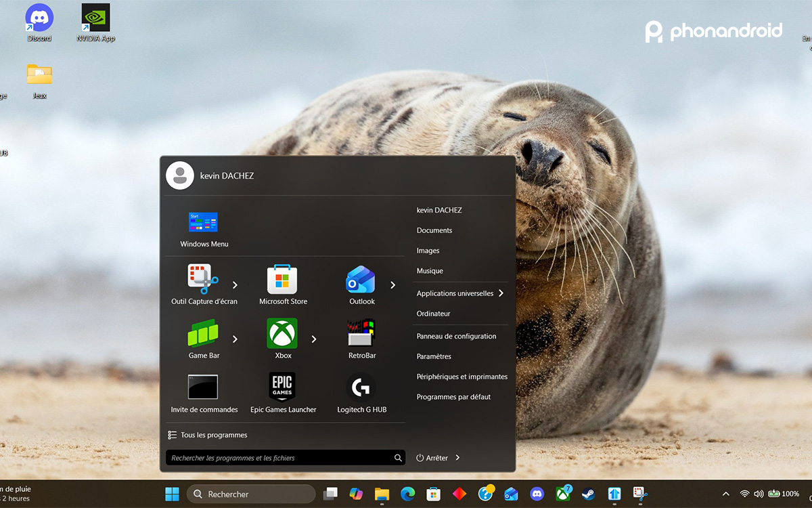The width and height of the screenshot is (812, 508).
Task: Launch Outil Capture d'écran app
Action: (204, 284)
